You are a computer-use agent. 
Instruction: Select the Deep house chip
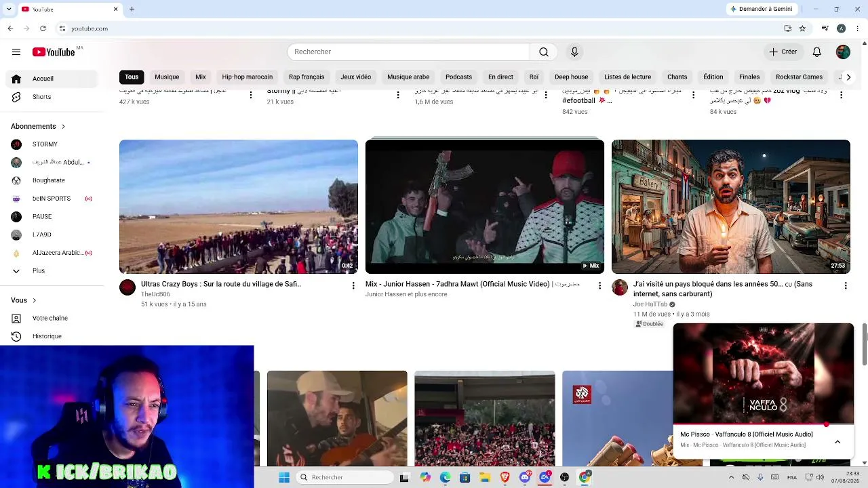571,77
